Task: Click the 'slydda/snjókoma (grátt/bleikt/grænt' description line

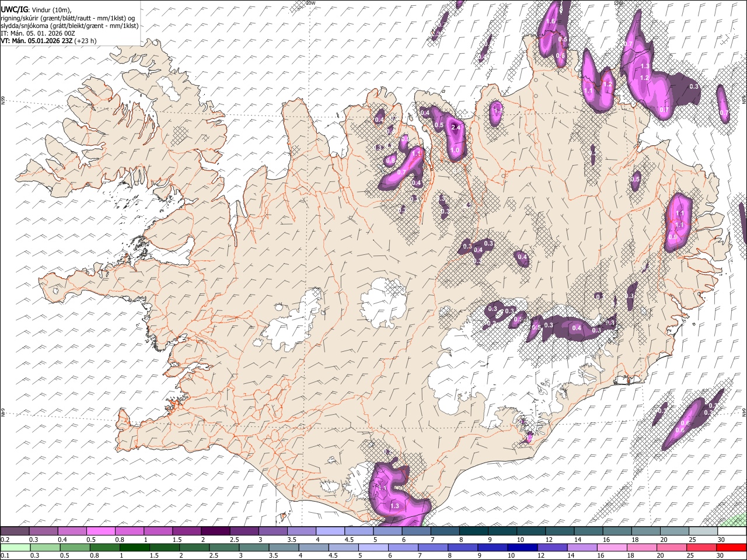Action: point(70,26)
